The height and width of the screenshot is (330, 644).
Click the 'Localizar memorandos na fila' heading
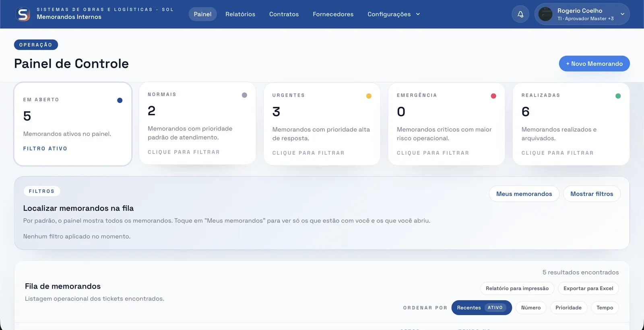pos(78,208)
